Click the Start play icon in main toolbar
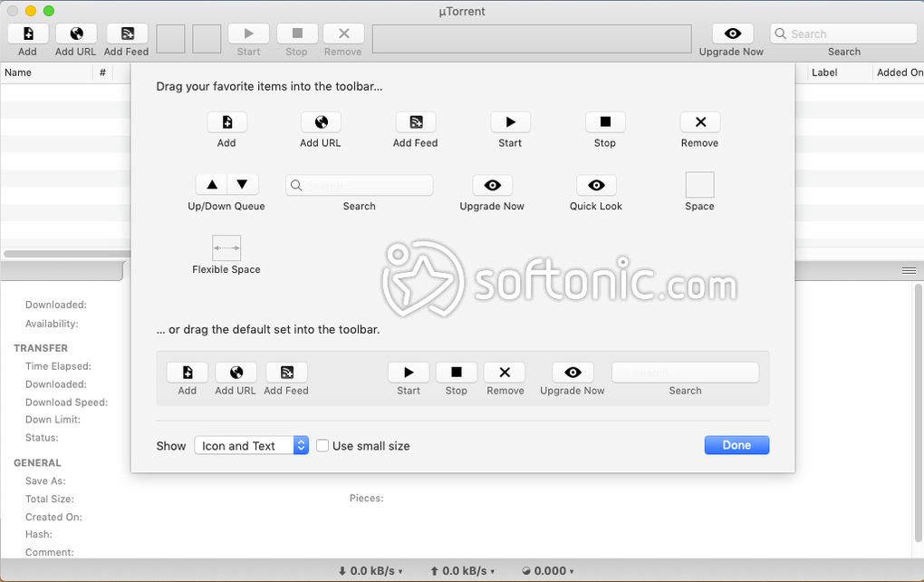 (x=249, y=34)
